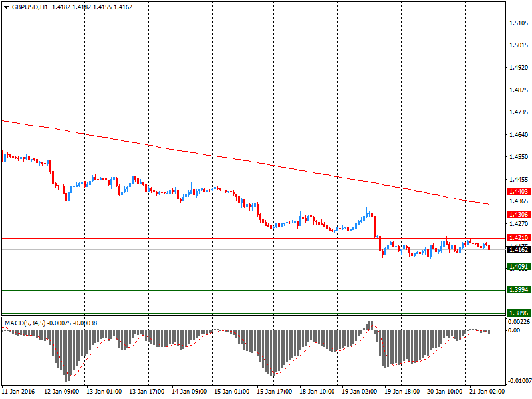Click the 1.4455 price scale value
Image resolution: width=532 pixels, height=399 pixels.
coord(519,179)
